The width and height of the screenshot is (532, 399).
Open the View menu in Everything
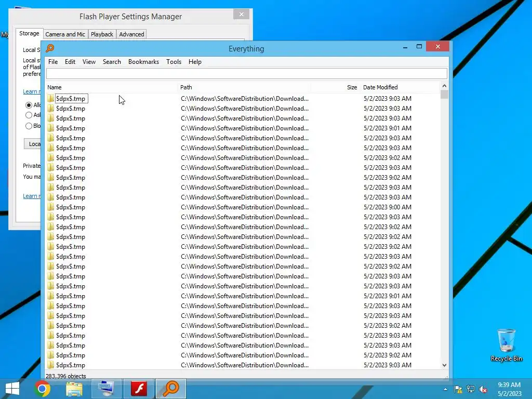[x=89, y=62]
